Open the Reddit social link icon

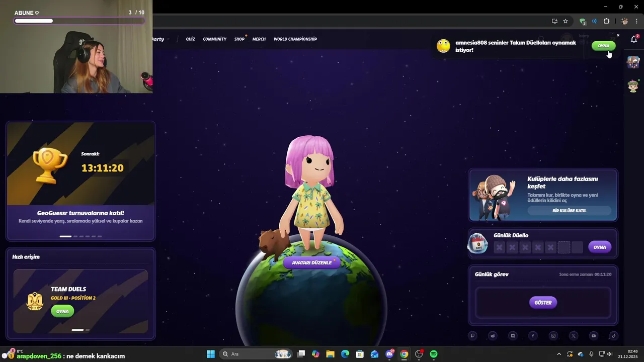click(x=493, y=336)
